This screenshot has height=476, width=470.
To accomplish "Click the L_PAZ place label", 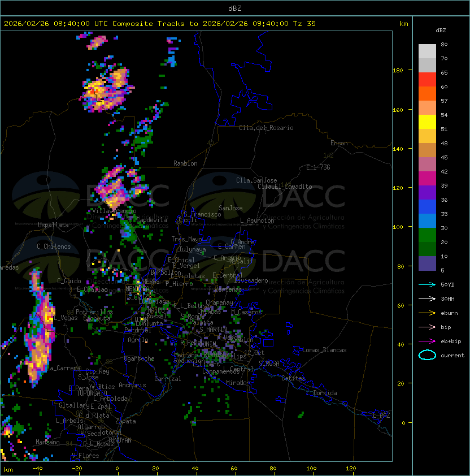I will tap(381, 416).
